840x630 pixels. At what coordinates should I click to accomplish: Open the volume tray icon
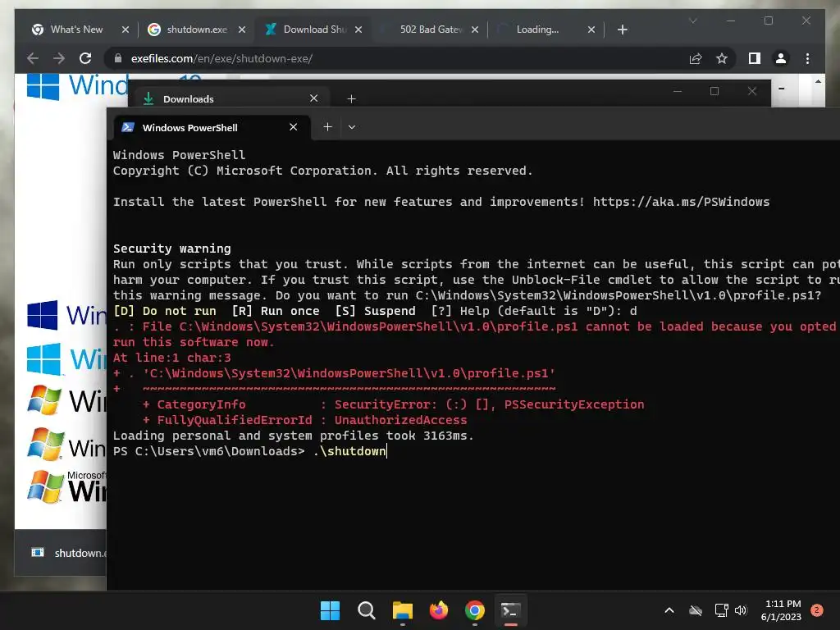[x=741, y=610]
